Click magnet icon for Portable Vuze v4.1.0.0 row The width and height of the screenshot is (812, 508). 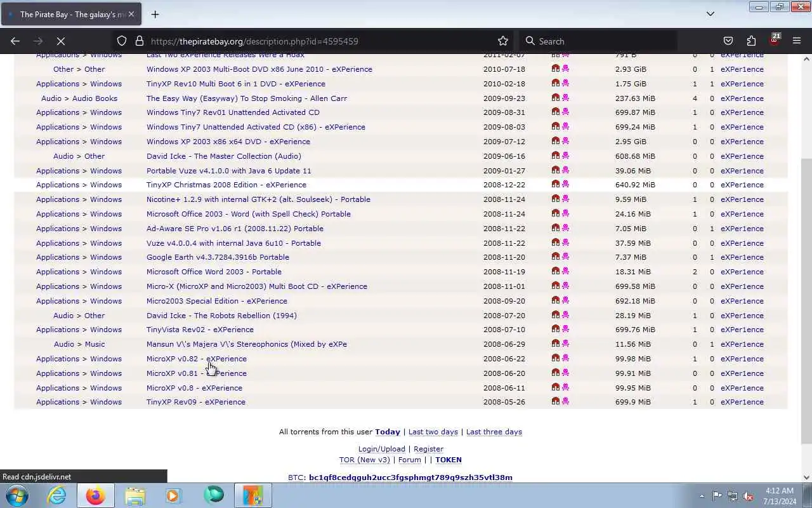point(556,170)
